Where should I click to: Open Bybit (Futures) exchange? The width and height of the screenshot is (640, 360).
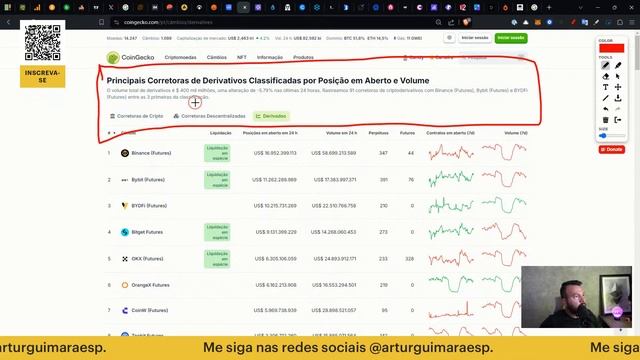pyautogui.click(x=148, y=180)
